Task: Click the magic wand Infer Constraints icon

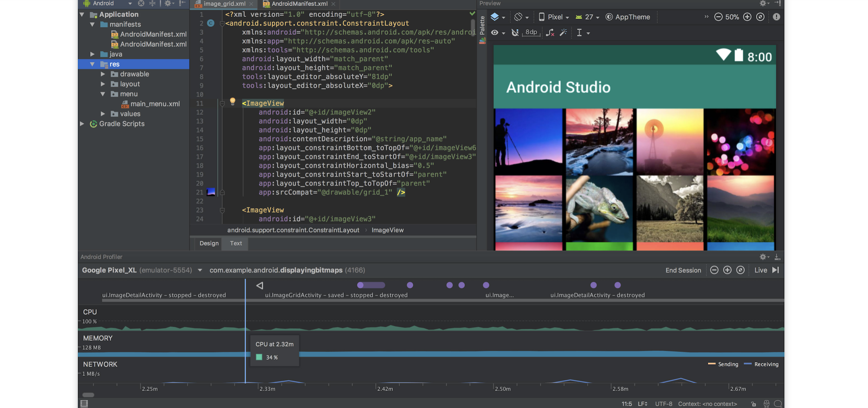Action: coord(563,33)
